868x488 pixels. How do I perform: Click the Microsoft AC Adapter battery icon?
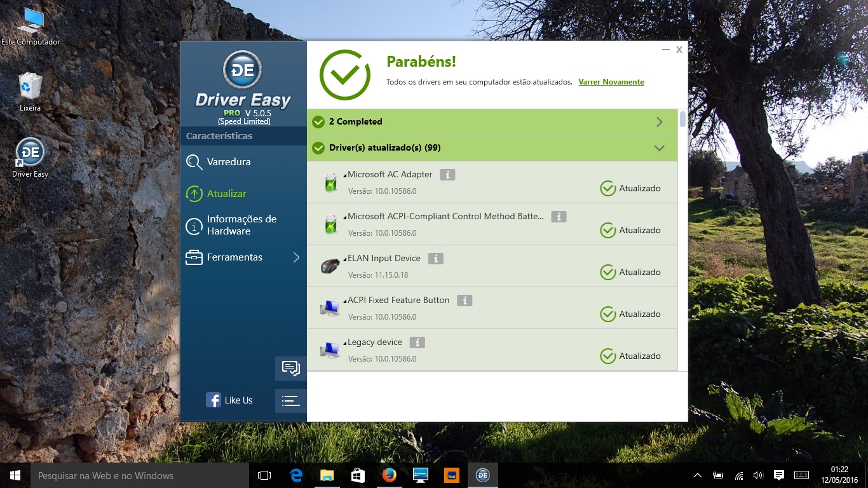pos(330,182)
